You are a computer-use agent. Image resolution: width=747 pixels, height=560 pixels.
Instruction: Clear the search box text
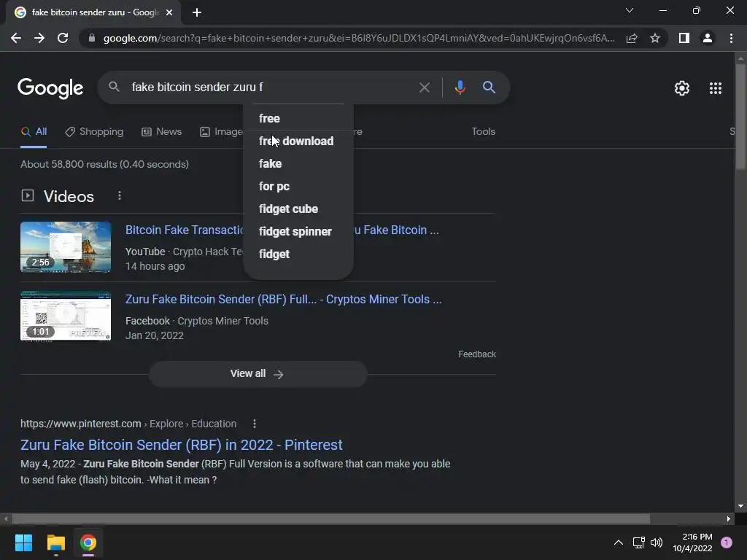pos(424,87)
